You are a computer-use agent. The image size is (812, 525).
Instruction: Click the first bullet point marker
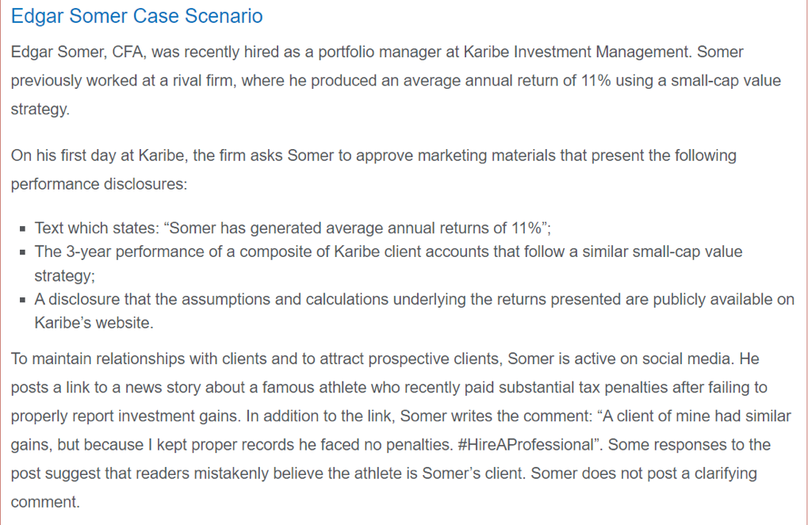23,229
